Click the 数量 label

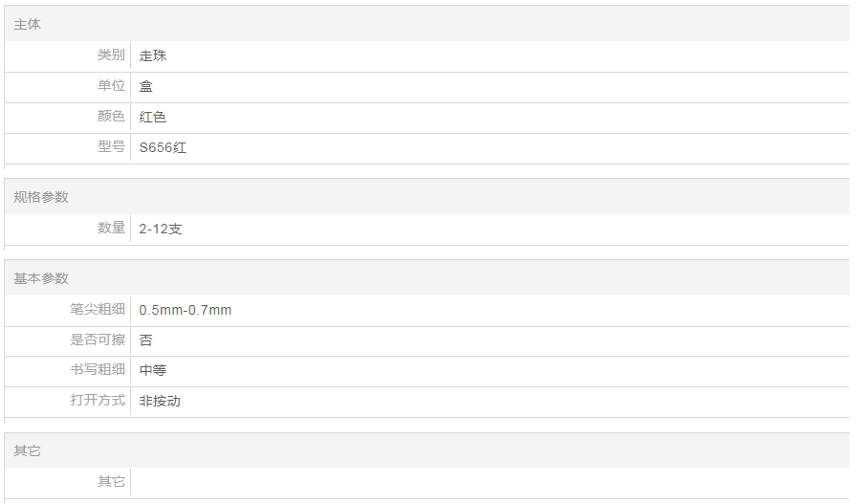(x=111, y=229)
